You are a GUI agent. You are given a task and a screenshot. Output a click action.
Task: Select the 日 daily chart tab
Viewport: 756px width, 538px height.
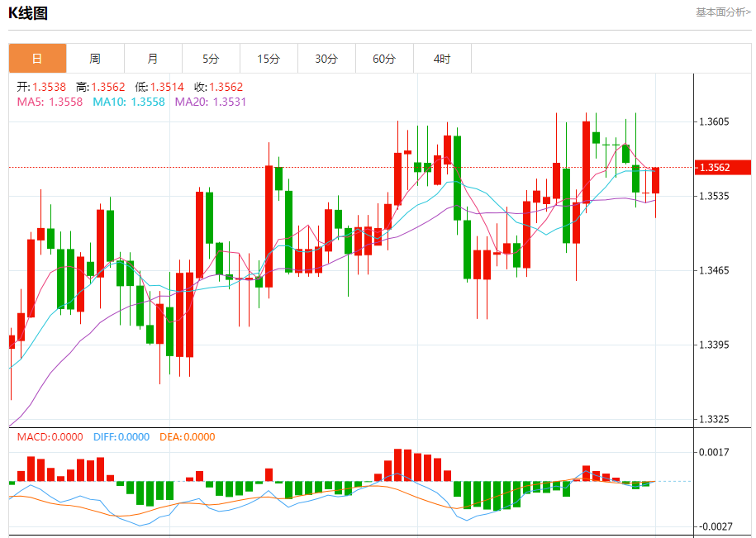[x=38, y=59]
